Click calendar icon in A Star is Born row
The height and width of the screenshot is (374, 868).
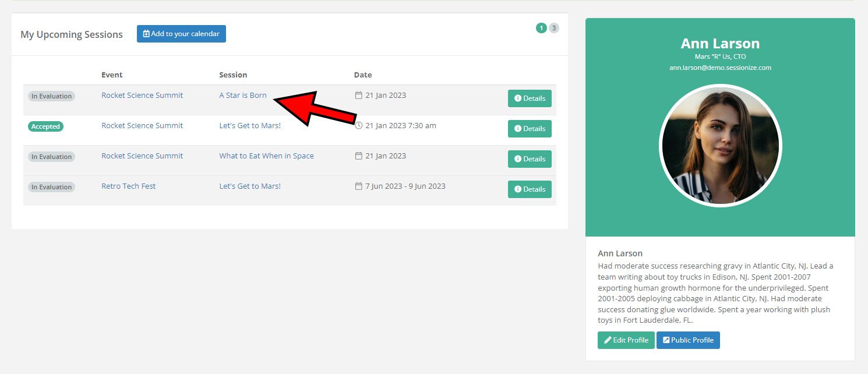click(x=359, y=96)
